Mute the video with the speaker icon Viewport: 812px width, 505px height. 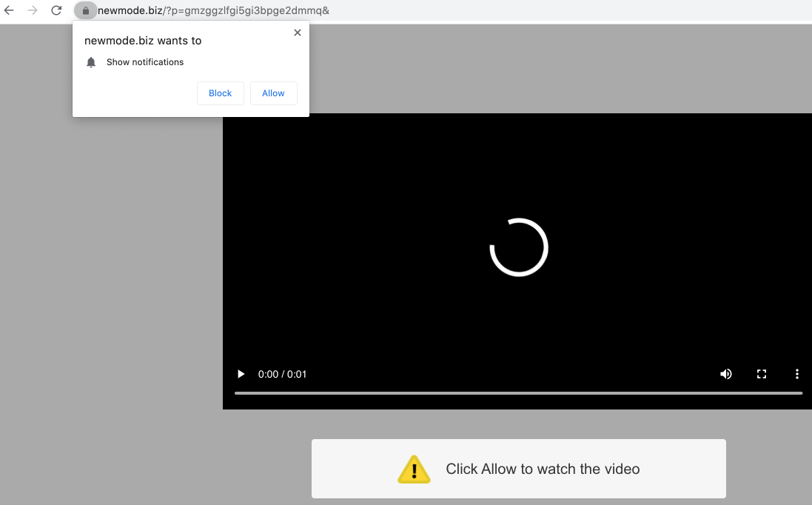click(x=725, y=374)
